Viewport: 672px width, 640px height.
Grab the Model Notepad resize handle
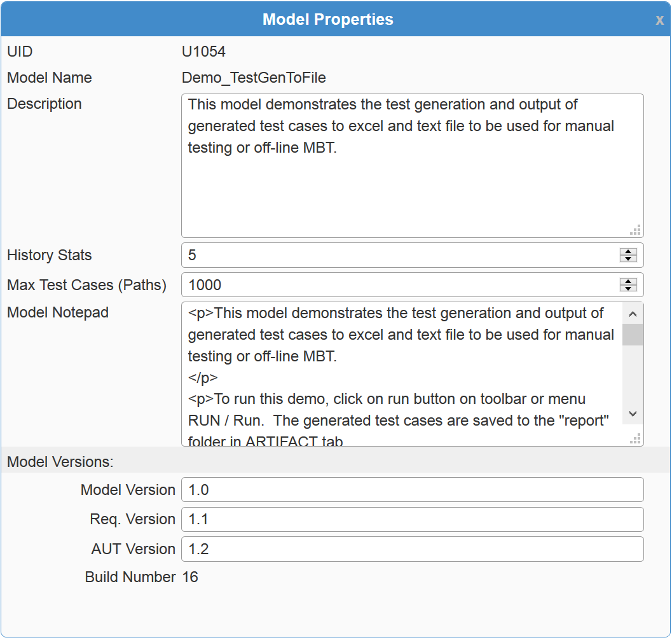click(635, 439)
